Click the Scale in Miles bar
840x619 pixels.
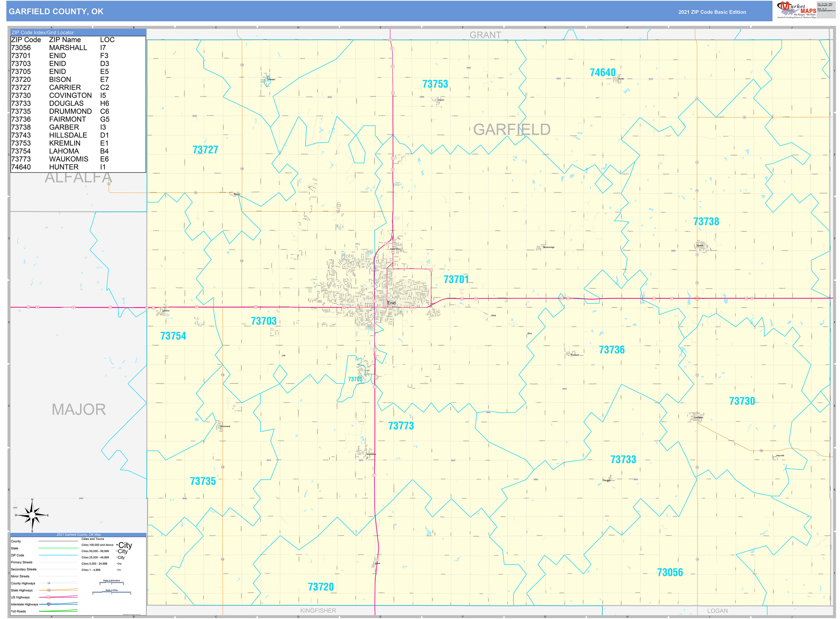(x=112, y=592)
